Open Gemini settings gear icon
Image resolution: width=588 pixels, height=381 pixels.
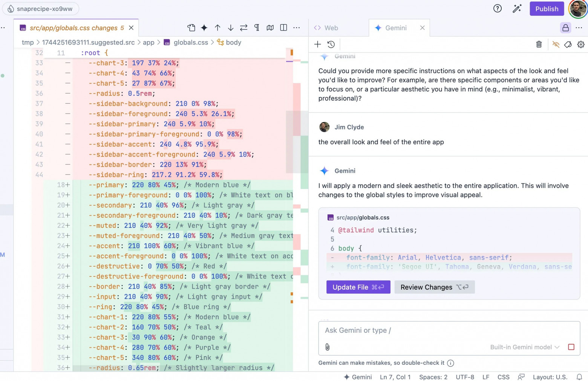pyautogui.click(x=580, y=45)
